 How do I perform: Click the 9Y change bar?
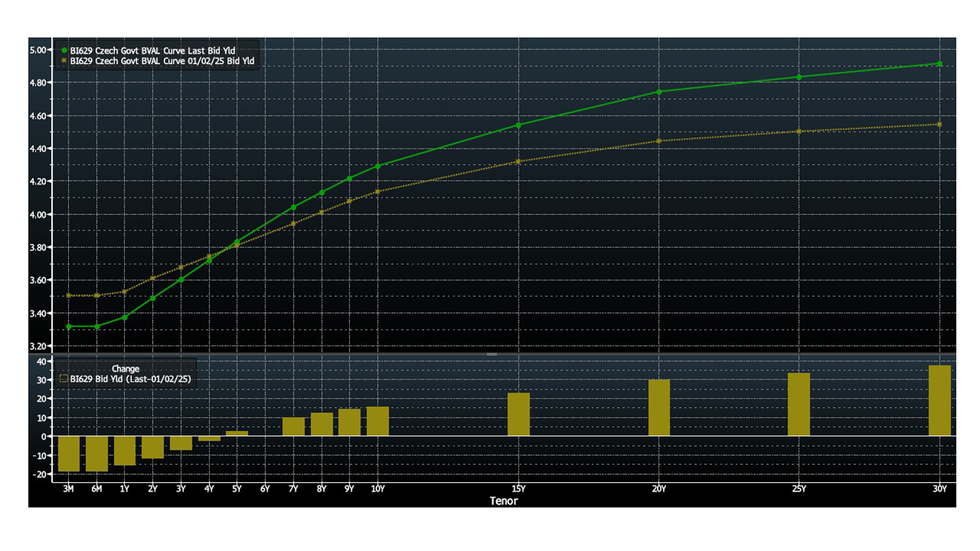(x=349, y=422)
